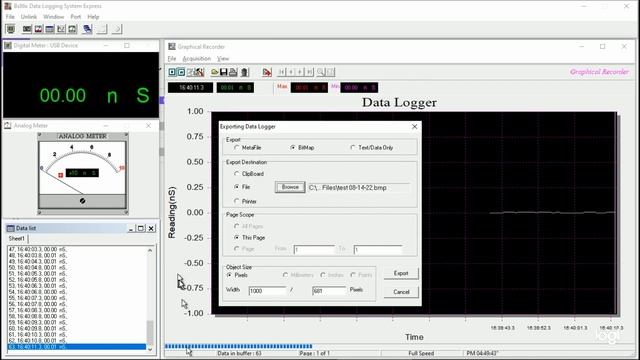Image resolution: width=640 pixels, height=360 pixels.
Task: Click the red plus marker on analog meter
Action: click(60, 175)
